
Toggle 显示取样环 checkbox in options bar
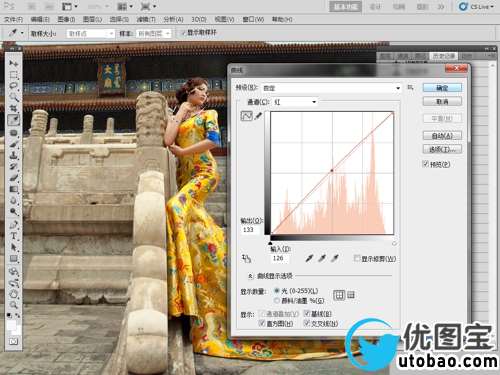pos(183,33)
